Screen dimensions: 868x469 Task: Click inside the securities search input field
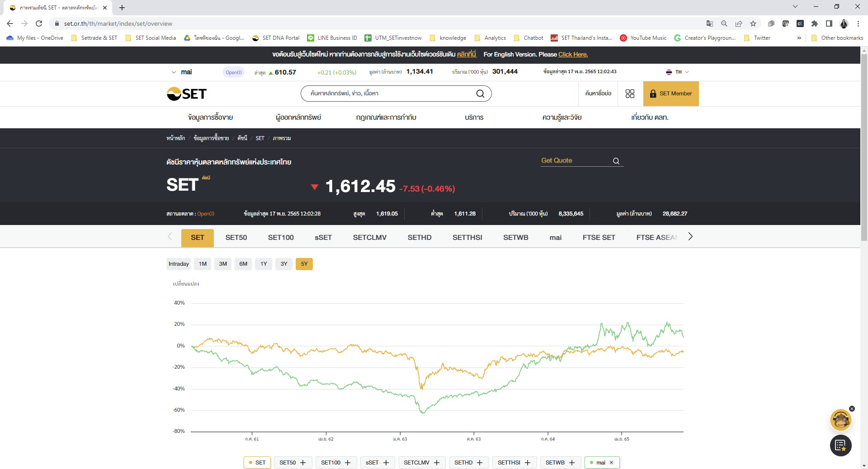pos(389,94)
